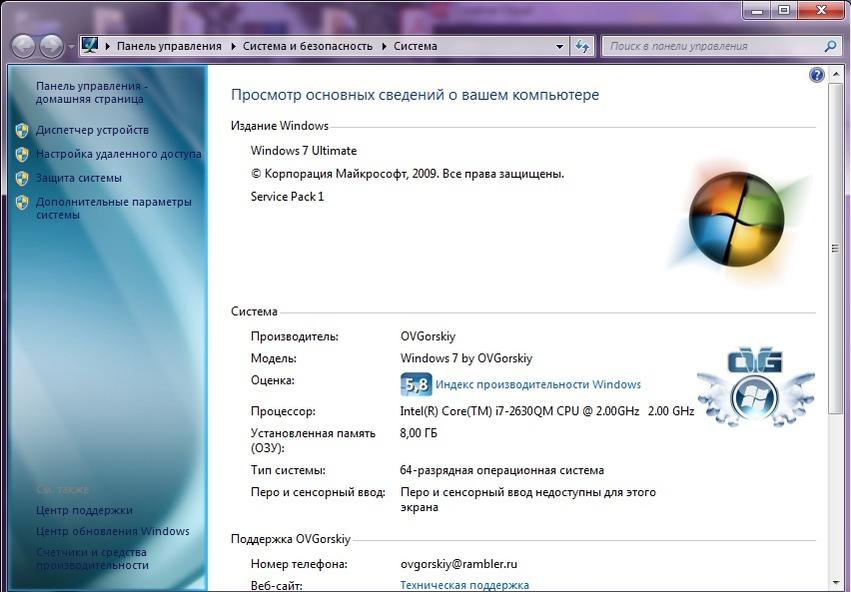
Task: Close the System window
Action: point(822,10)
